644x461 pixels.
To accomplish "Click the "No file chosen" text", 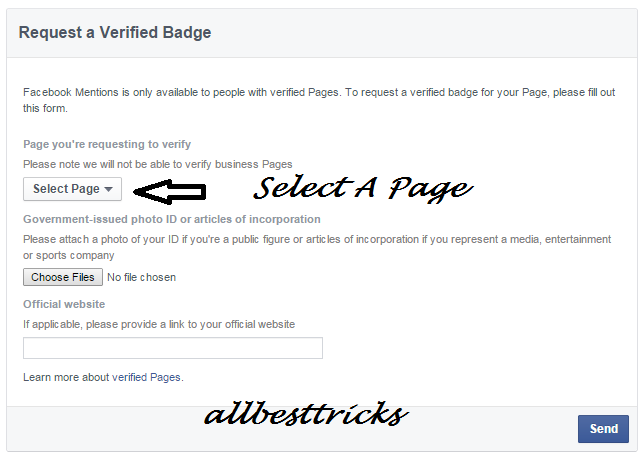I will pyautogui.click(x=141, y=277).
